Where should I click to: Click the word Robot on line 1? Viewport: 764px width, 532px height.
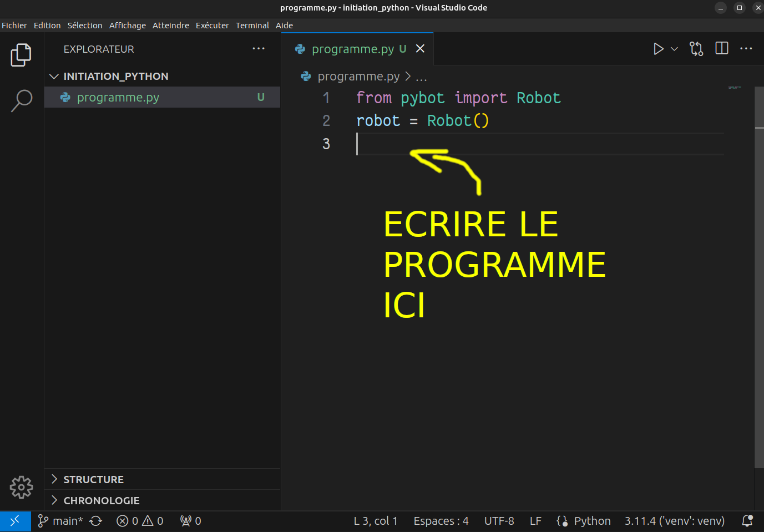tap(539, 98)
